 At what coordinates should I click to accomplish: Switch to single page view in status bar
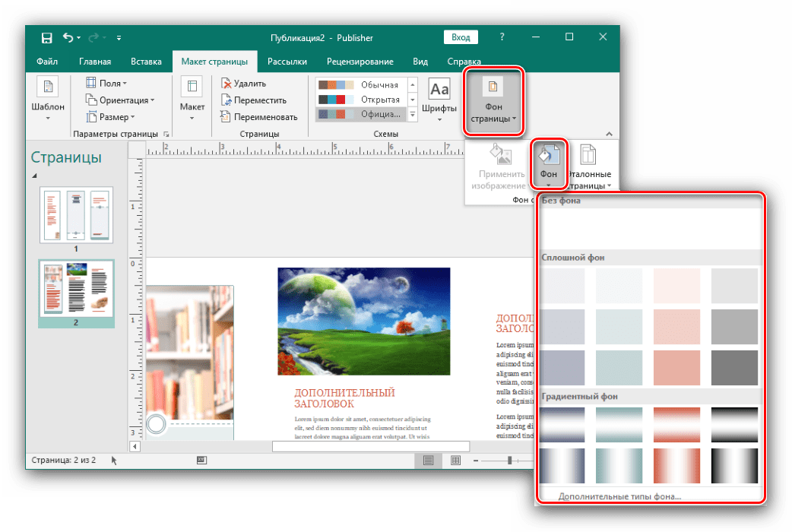(429, 461)
